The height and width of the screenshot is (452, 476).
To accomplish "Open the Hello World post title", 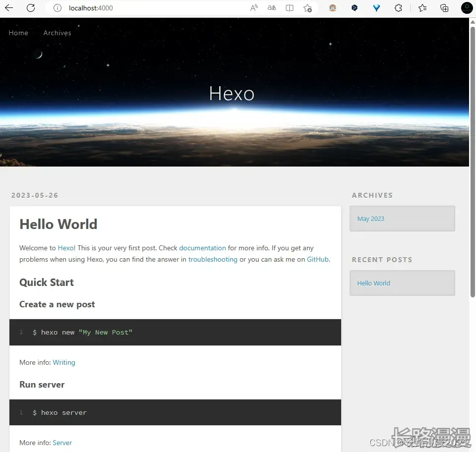I will point(59,225).
